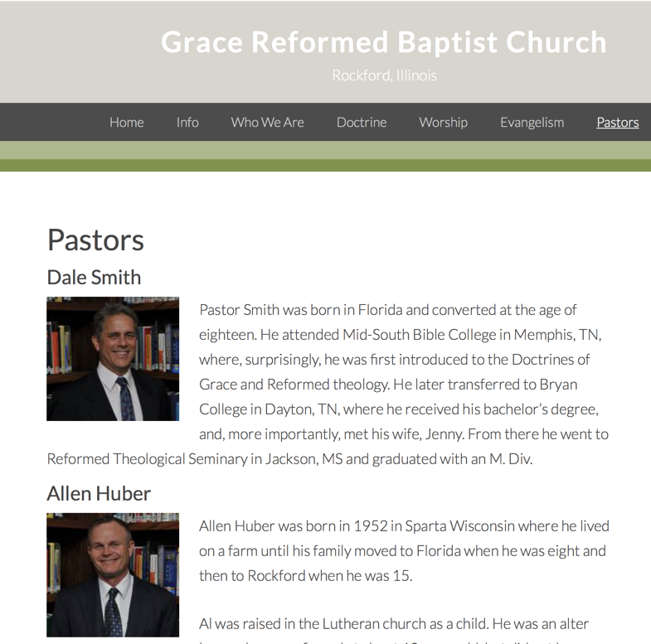This screenshot has height=644, width=651.
Task: Click Dale Smith's portrait photo
Action: point(113,359)
